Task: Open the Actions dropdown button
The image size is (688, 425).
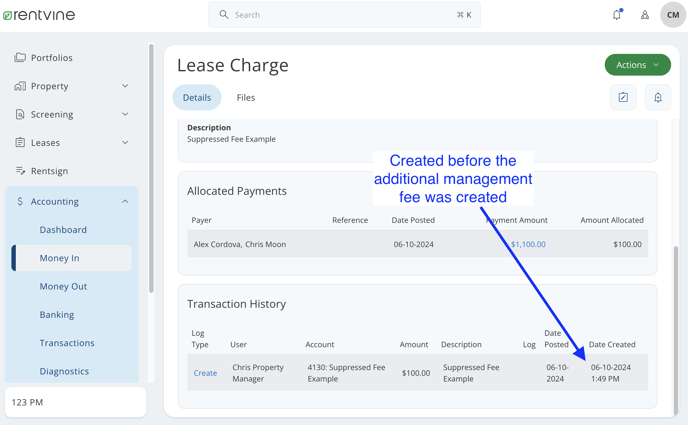Action: 638,65
